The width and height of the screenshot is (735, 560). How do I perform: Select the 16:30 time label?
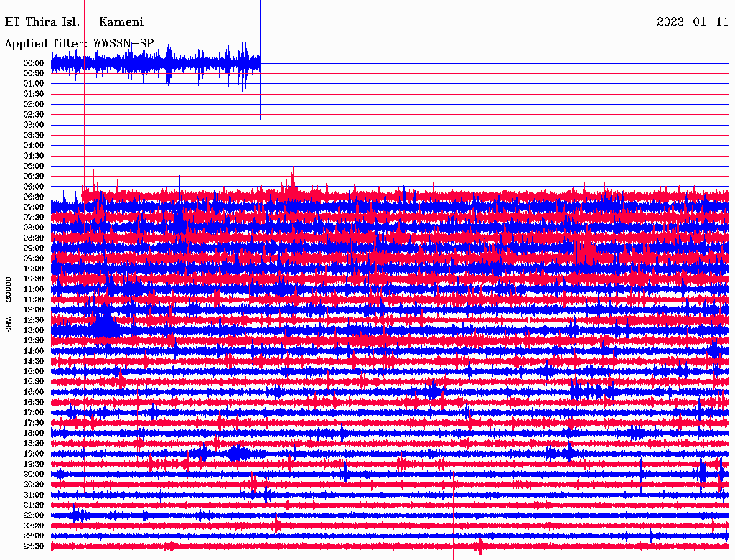point(34,403)
